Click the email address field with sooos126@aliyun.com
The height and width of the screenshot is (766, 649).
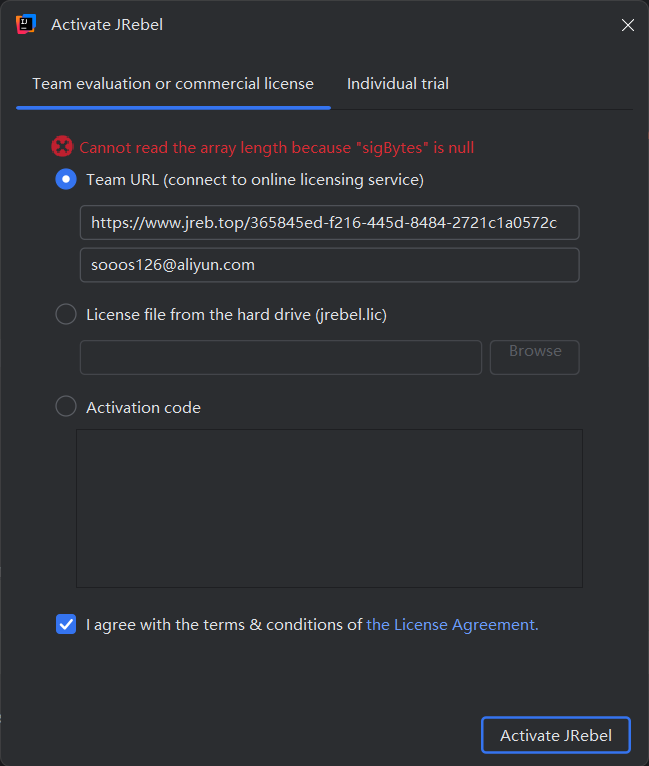point(330,265)
